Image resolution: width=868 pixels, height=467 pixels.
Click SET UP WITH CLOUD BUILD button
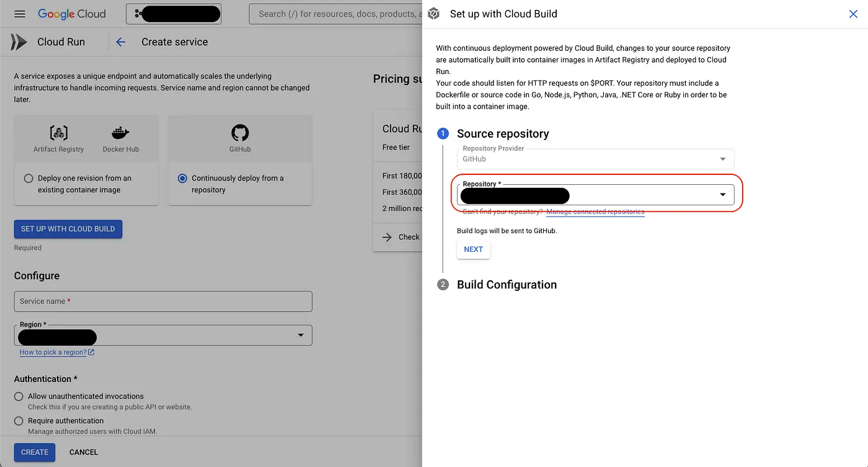tap(68, 229)
